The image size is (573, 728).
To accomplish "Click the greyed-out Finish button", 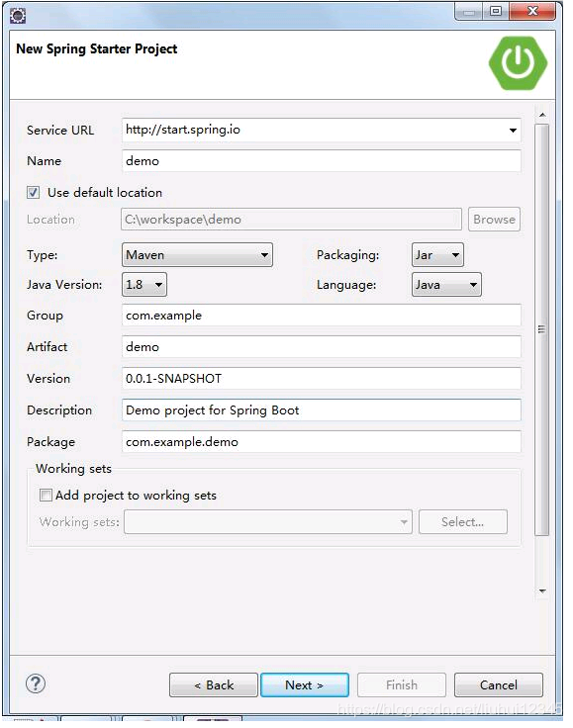I will tap(402, 684).
